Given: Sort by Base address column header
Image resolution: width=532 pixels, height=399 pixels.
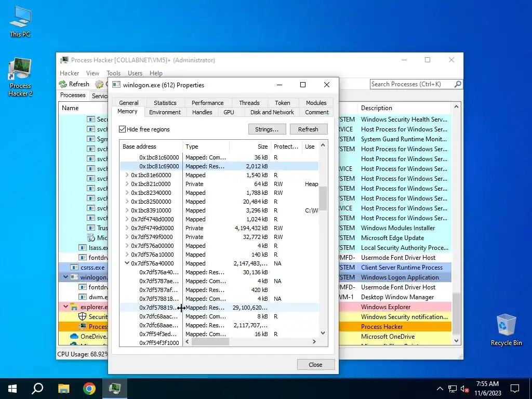Looking at the screenshot, I should [x=151, y=147].
